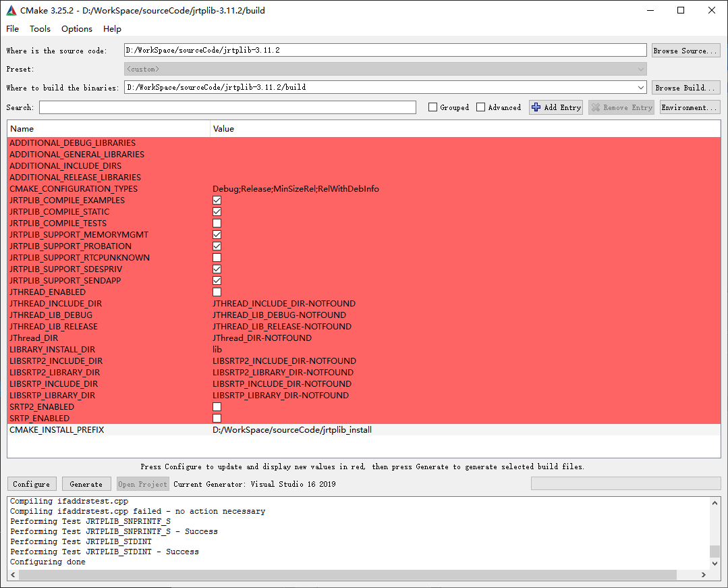Viewport: 728px width, 588px height.
Task: Click the Value column header
Action: (x=466, y=129)
